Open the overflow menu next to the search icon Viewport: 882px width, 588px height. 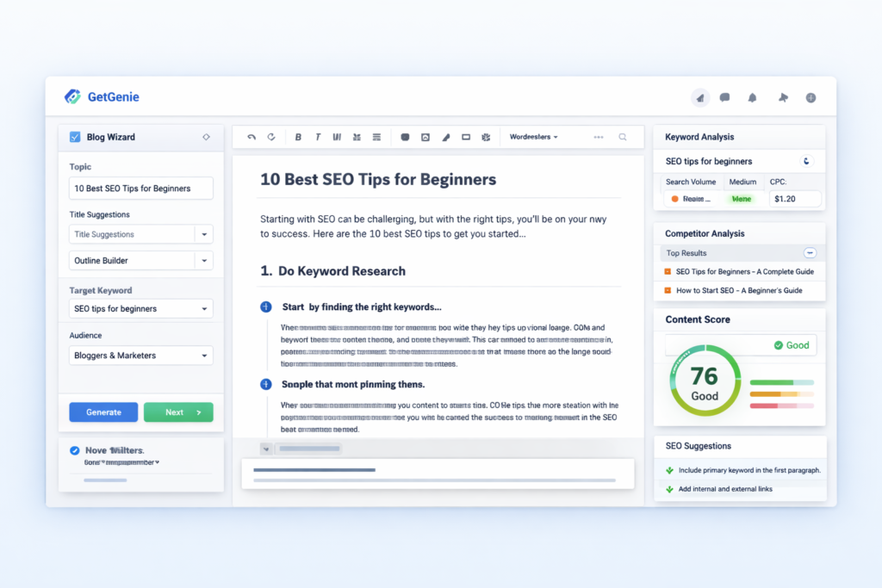pos(598,136)
